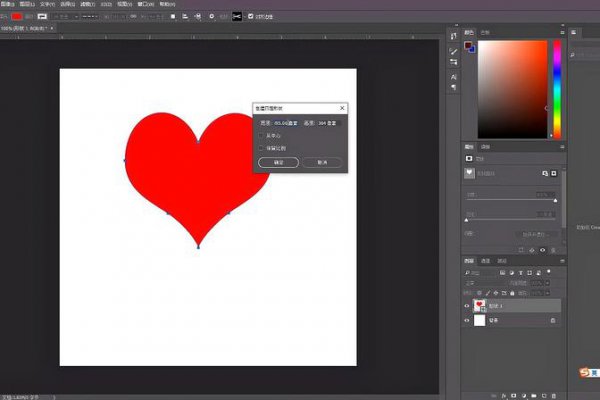Open the Brush panel icon in collapsed dock
The width and height of the screenshot is (600, 400).
(453, 51)
